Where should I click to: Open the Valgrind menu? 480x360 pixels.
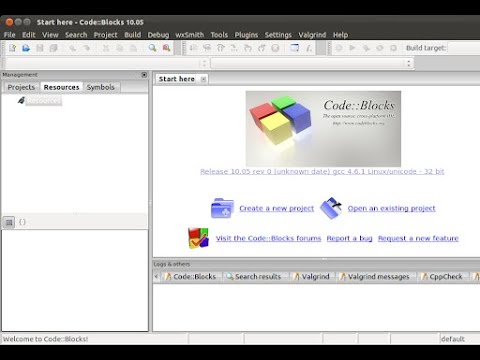312,35
